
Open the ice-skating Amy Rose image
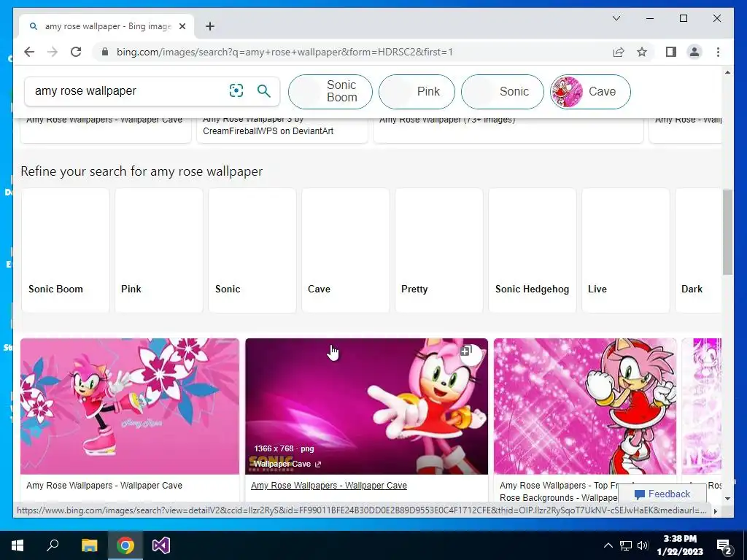click(130, 406)
